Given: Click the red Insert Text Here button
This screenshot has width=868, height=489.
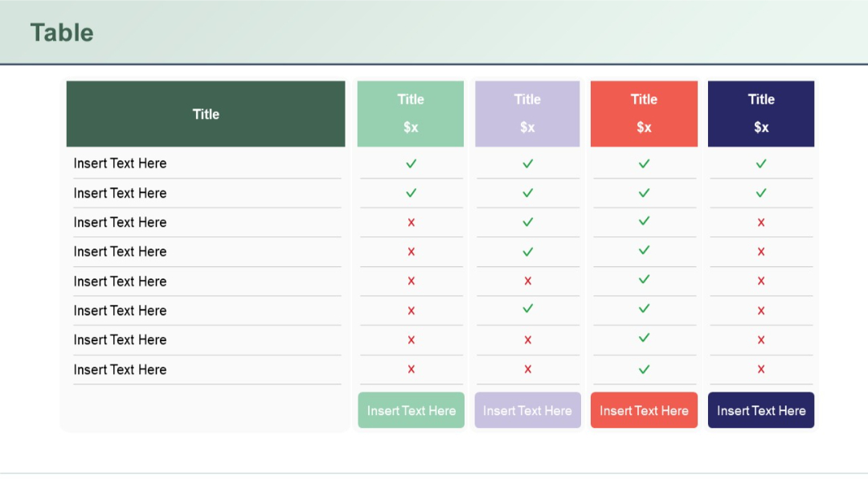Looking at the screenshot, I should (x=644, y=410).
